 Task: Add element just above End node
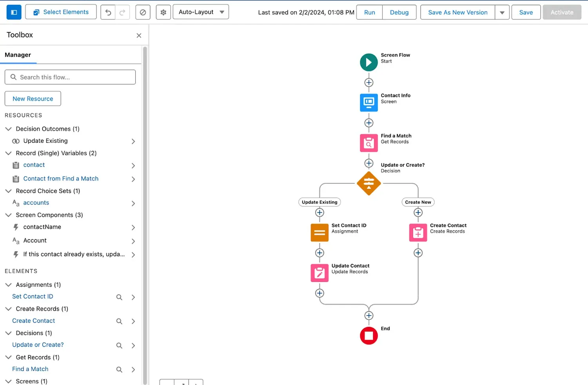tap(368, 316)
